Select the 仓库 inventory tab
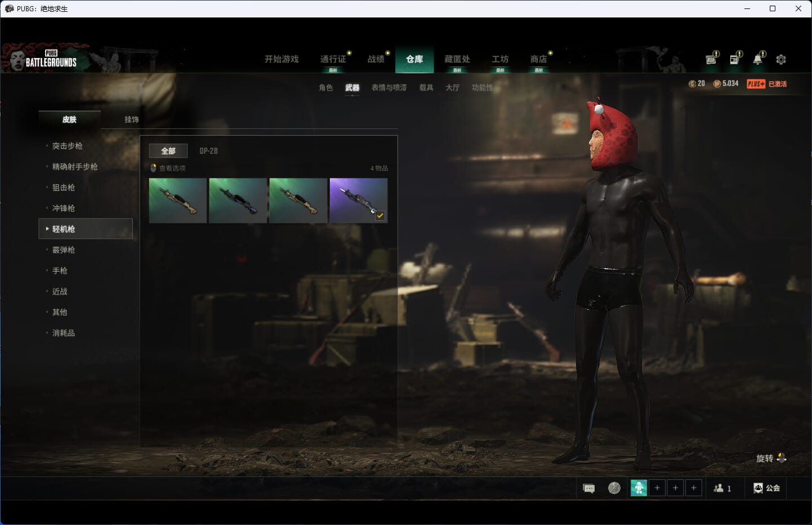 414,59
